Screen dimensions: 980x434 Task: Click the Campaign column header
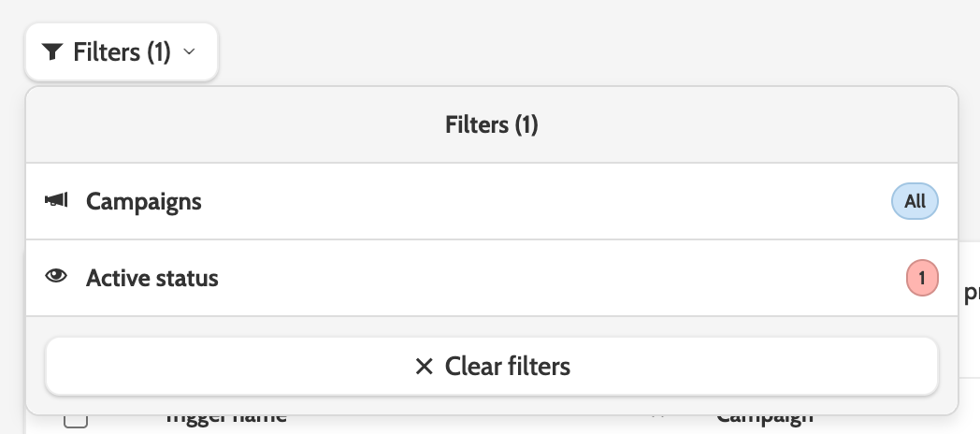pos(764,419)
